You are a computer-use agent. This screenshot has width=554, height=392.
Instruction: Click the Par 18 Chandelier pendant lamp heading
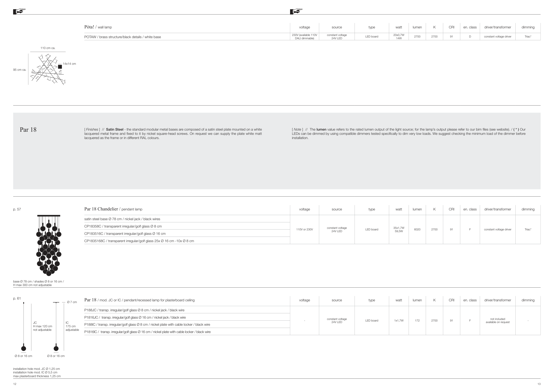click(113, 209)
